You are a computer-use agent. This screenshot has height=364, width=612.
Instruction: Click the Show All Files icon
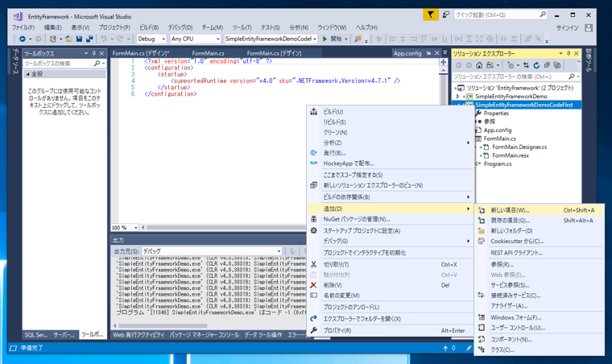point(557,65)
